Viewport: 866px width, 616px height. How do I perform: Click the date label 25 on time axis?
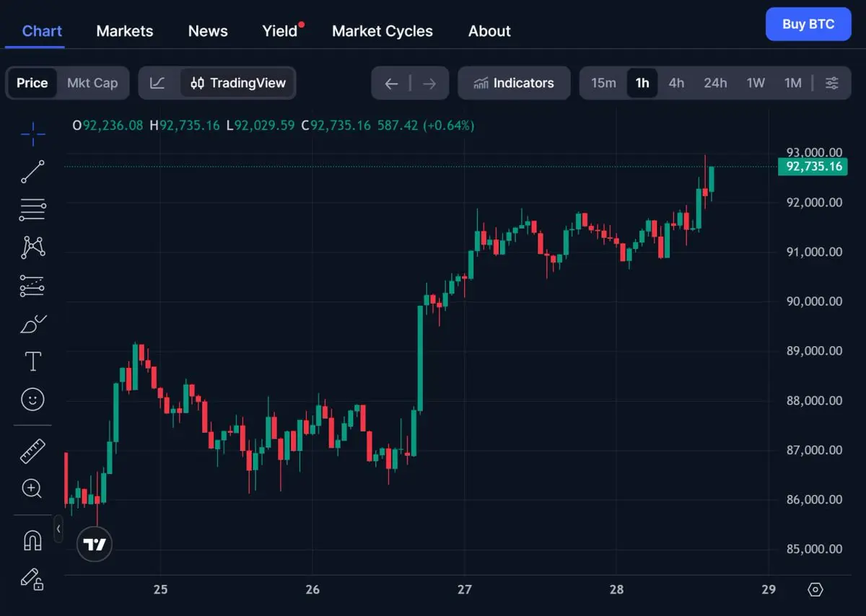click(x=160, y=589)
